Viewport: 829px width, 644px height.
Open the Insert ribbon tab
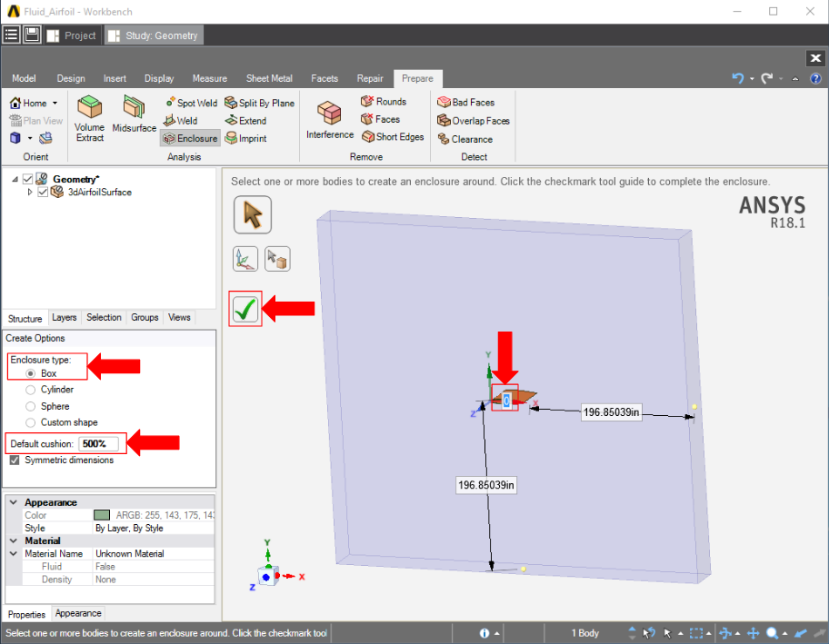tap(115, 78)
